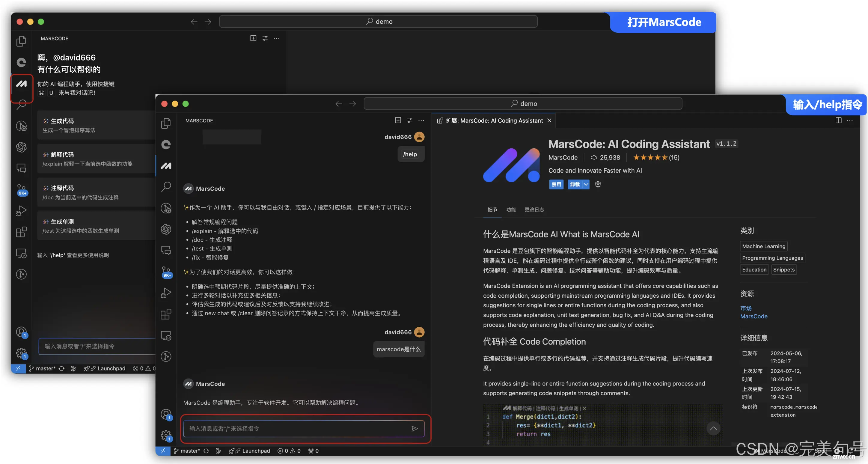The width and height of the screenshot is (868, 464).
Task: Open Extensions icon in back window activity bar
Action: (21, 232)
